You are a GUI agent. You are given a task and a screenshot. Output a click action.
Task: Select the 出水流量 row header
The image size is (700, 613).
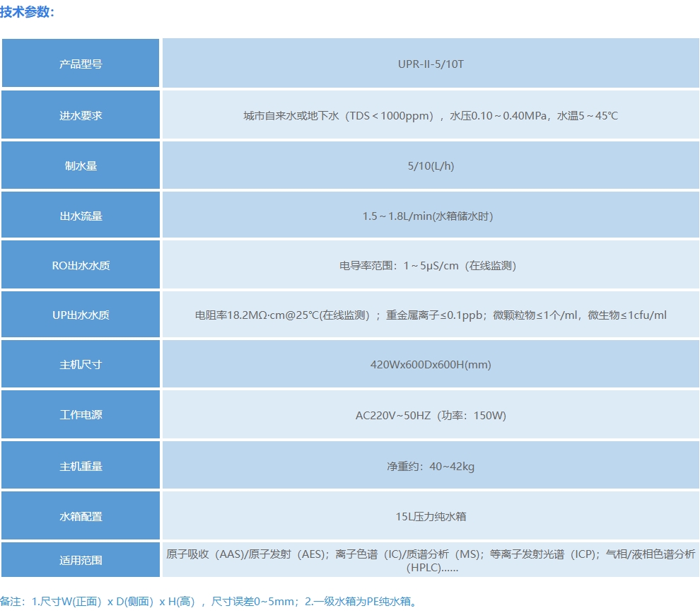point(81,215)
